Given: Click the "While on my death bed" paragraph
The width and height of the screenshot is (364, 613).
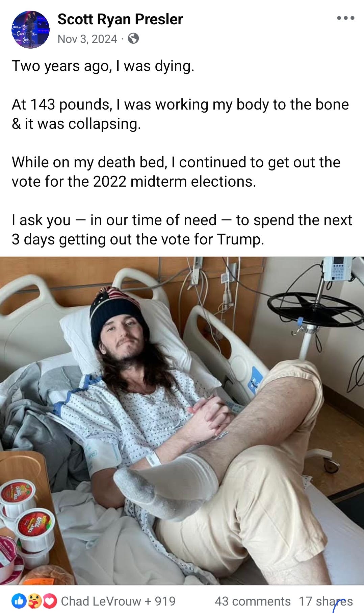Looking at the screenshot, I should (x=176, y=172).
